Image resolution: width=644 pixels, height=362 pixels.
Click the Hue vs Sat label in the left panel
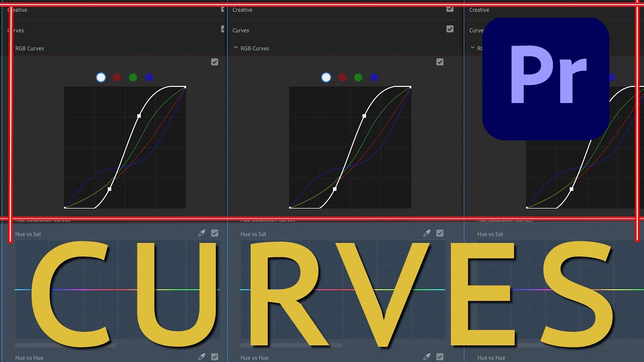click(28, 234)
